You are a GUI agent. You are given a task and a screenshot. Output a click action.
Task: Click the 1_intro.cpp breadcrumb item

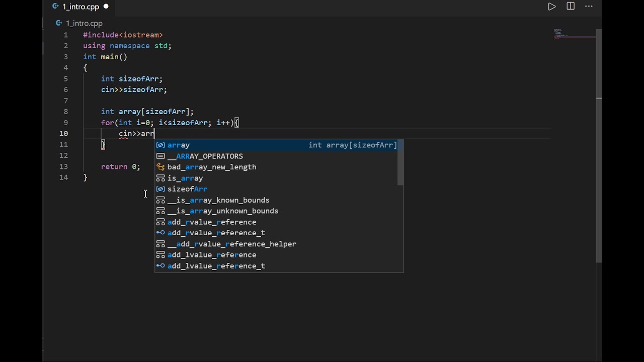tap(84, 23)
